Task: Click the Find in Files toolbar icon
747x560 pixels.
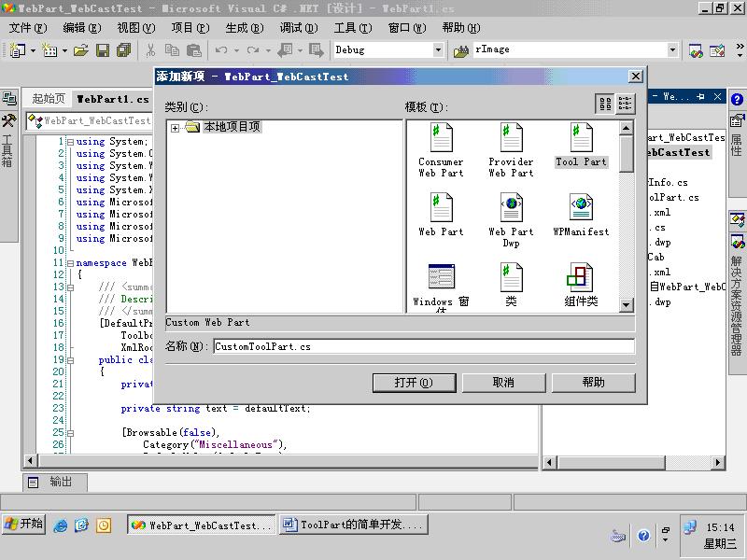Action: click(x=460, y=50)
